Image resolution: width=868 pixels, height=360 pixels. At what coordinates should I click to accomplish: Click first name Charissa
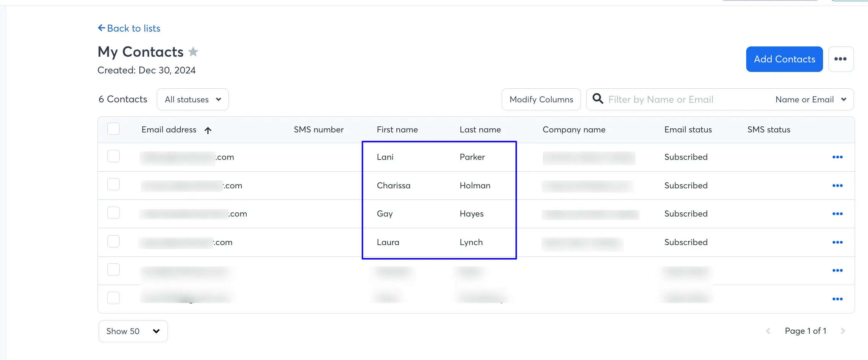[x=393, y=185]
